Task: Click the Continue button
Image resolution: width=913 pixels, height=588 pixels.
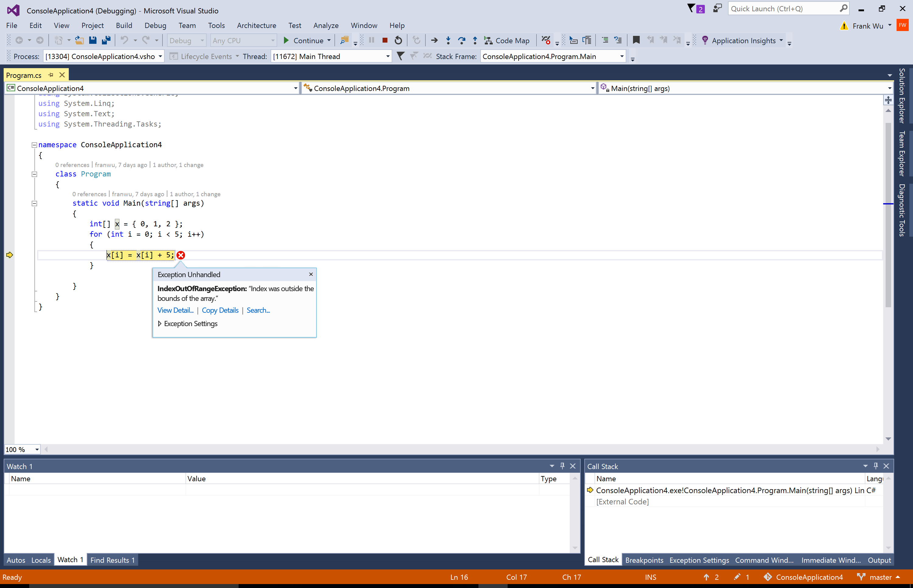Action: (304, 40)
